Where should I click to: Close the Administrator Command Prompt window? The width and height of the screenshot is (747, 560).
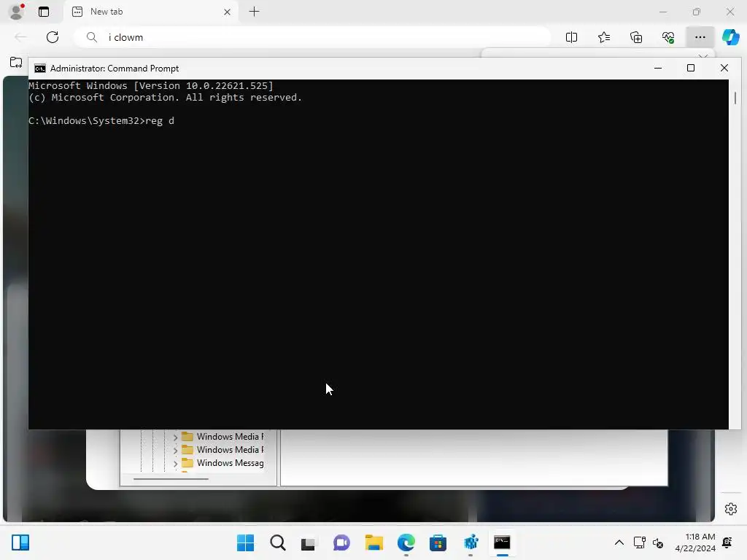pyautogui.click(x=724, y=68)
